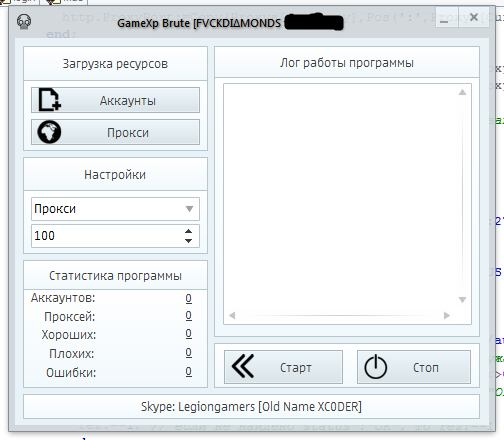Close the GameXp Brute window

pyautogui.click(x=474, y=17)
